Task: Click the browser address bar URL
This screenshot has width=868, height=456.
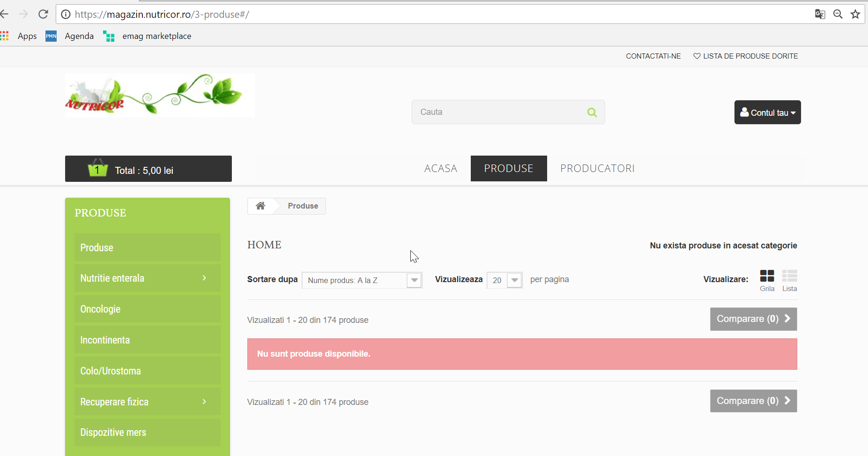Action: pos(162,15)
